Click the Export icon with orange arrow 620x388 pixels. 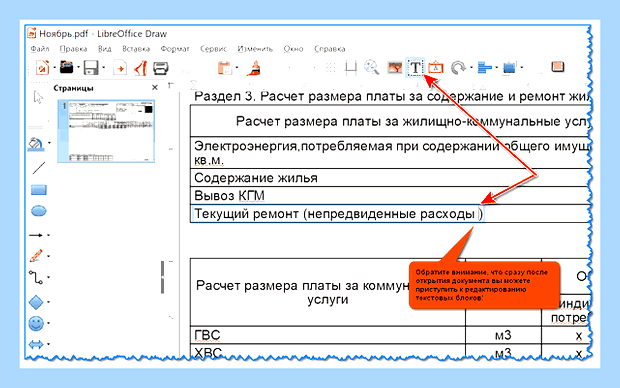tap(120, 68)
